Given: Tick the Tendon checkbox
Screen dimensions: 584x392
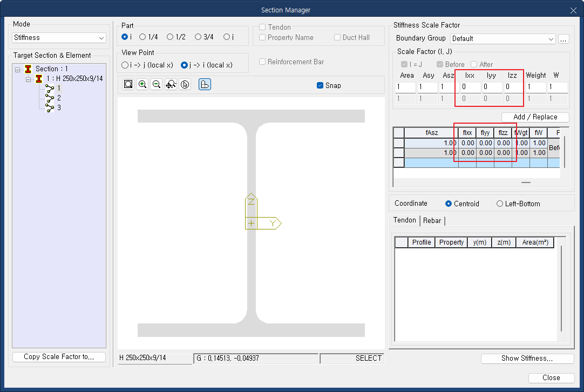Looking at the screenshot, I should 262,27.
